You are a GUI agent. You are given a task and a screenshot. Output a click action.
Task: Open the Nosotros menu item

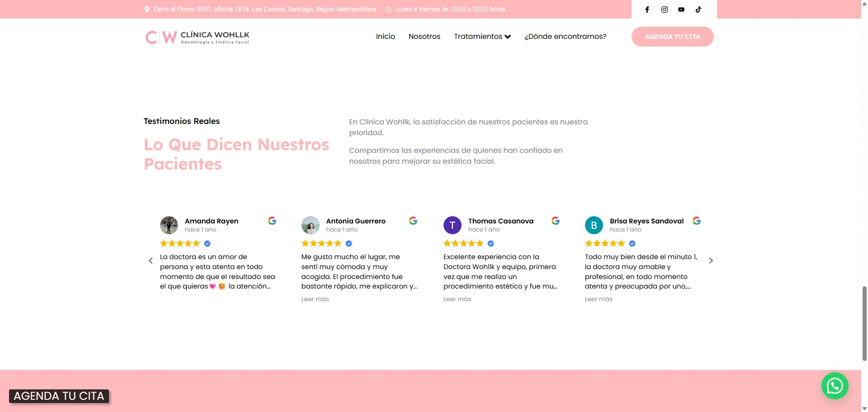click(x=424, y=37)
